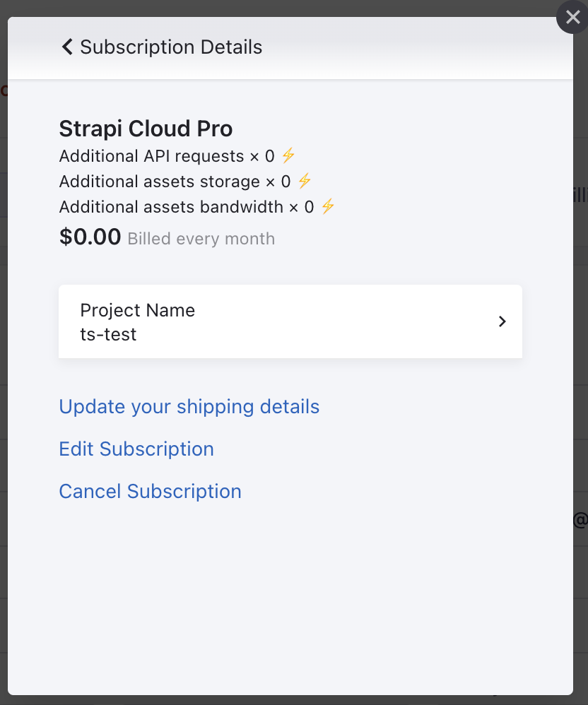Viewport: 588px width, 705px height.
Task: Select the Additional assets bandwidth line
Action: pyautogui.click(x=186, y=207)
